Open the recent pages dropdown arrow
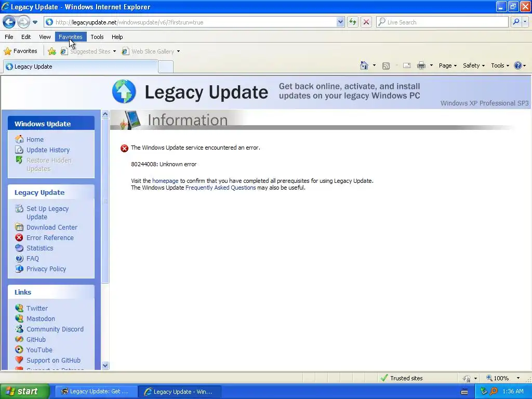532x399 pixels. point(35,22)
